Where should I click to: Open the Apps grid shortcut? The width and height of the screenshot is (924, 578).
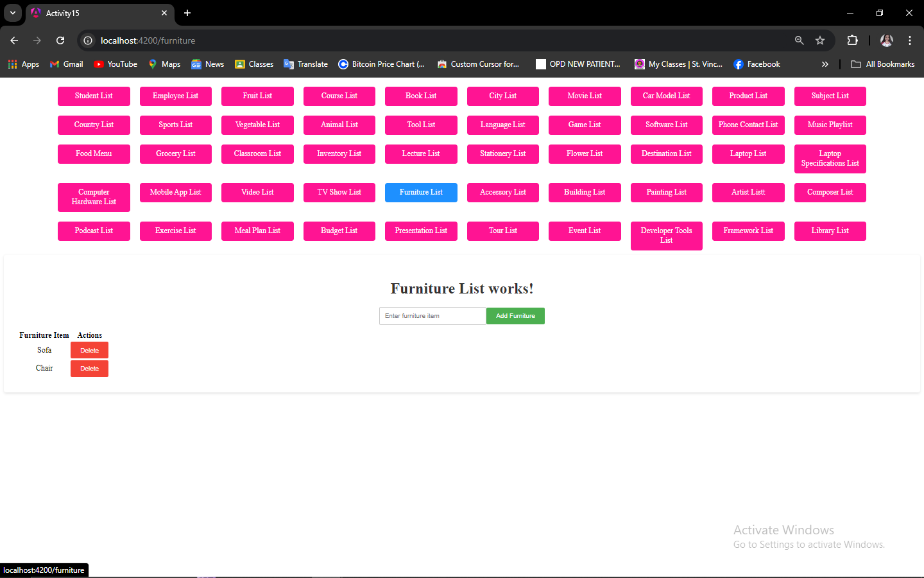24,64
